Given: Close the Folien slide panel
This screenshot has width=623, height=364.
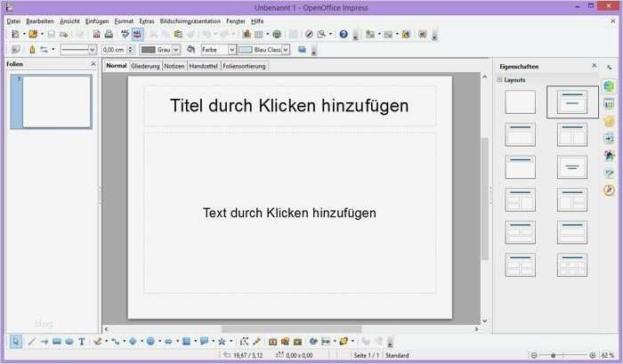Looking at the screenshot, I should 93,63.
